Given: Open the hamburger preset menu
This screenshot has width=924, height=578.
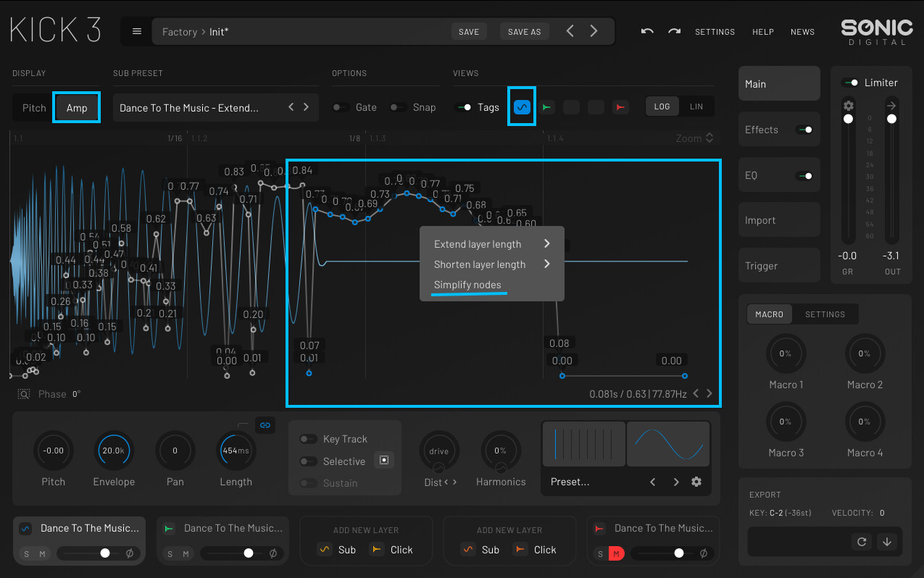Looking at the screenshot, I should [x=137, y=31].
